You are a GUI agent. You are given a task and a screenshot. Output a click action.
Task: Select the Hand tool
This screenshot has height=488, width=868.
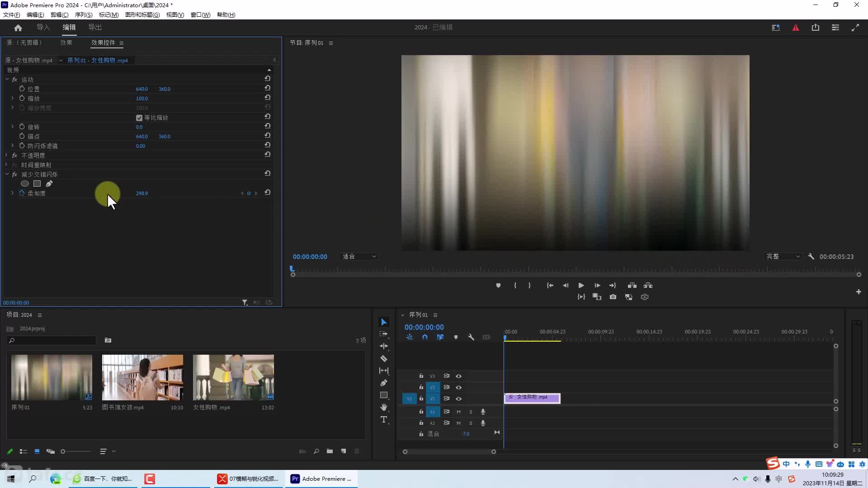pyautogui.click(x=384, y=407)
